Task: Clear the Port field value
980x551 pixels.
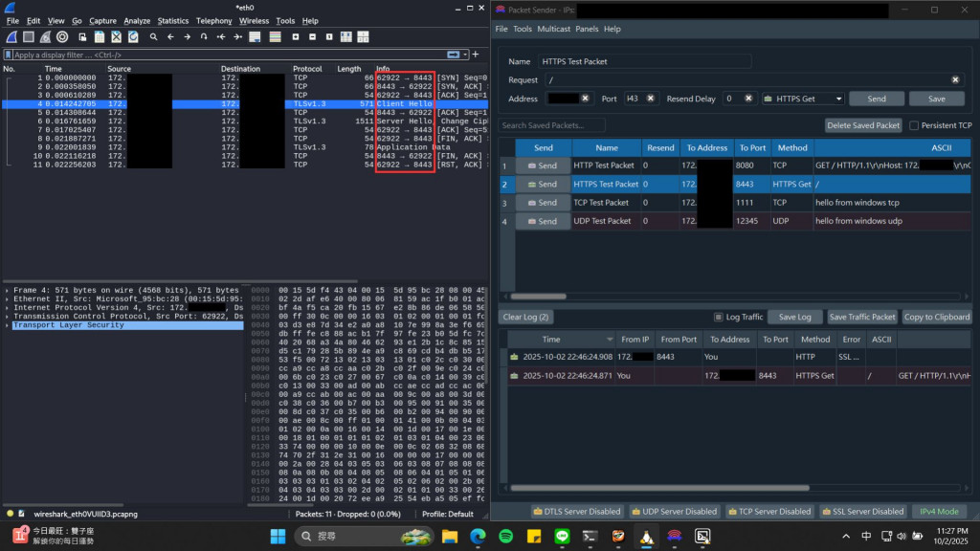Action: pos(650,99)
